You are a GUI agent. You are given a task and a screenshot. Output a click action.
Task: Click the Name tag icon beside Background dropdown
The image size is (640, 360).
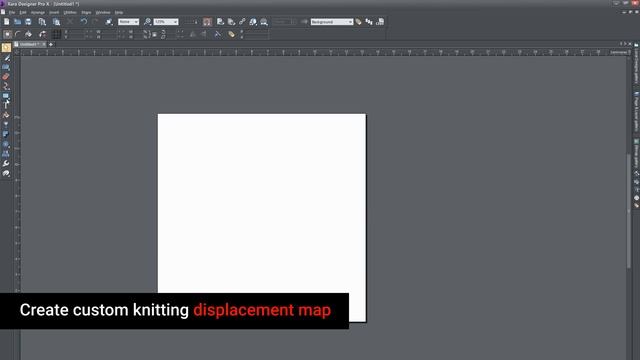click(358, 22)
